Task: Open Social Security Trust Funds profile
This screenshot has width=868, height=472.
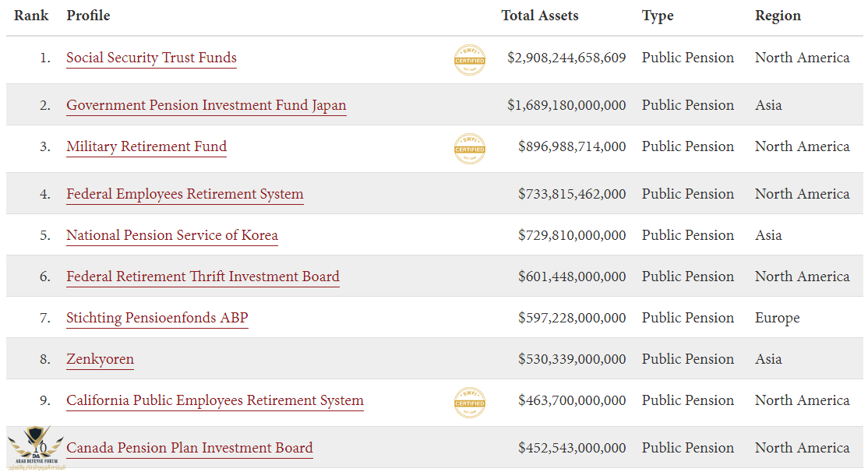Action: pos(151,58)
